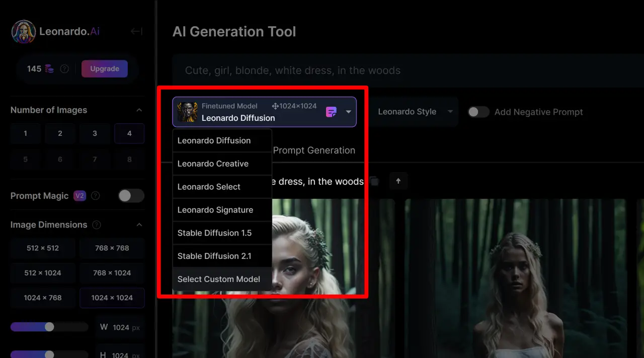
Task: Set number of images to 1
Action: 26,133
